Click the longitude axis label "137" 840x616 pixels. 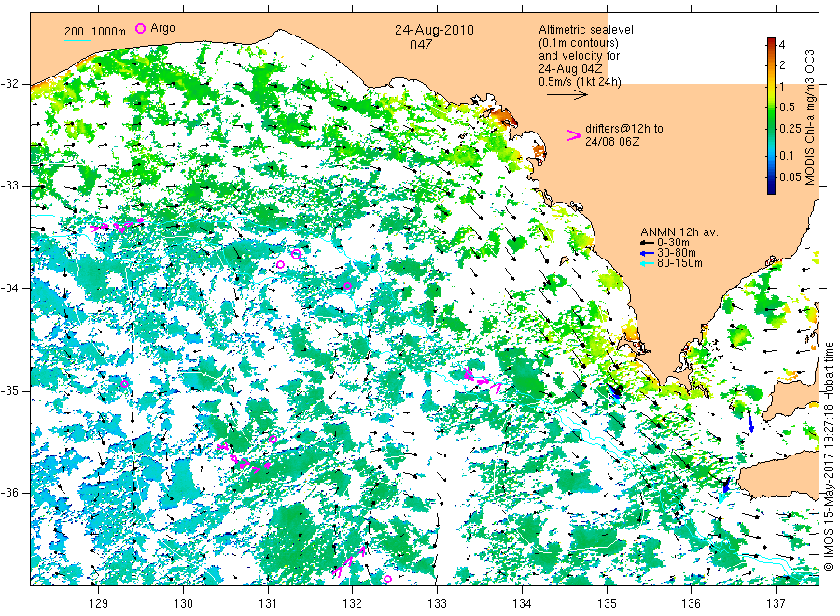coord(776,603)
